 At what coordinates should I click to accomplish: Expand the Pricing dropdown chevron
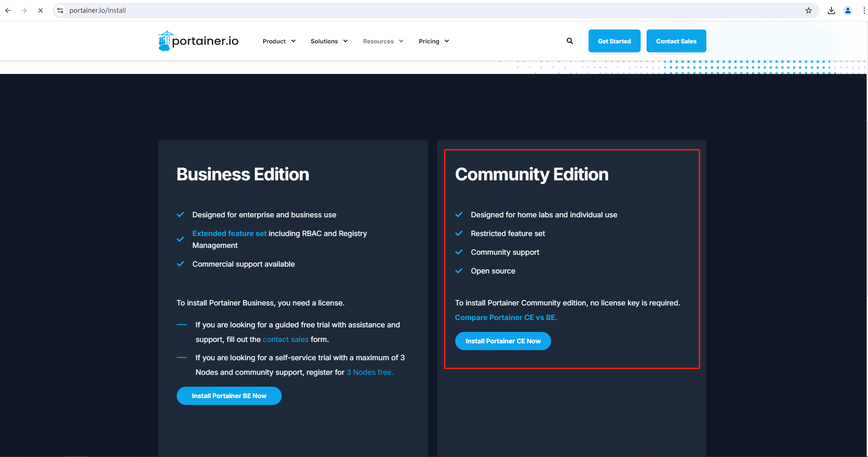(447, 41)
